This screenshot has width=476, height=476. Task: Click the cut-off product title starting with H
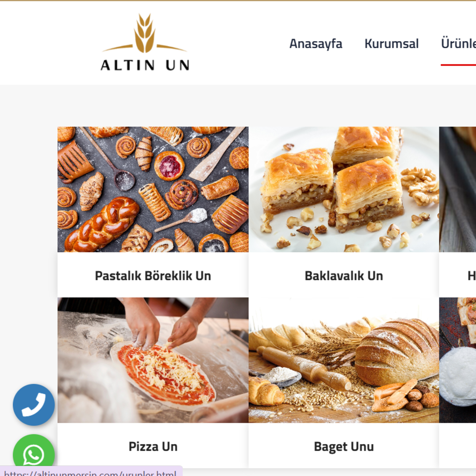[472, 276]
